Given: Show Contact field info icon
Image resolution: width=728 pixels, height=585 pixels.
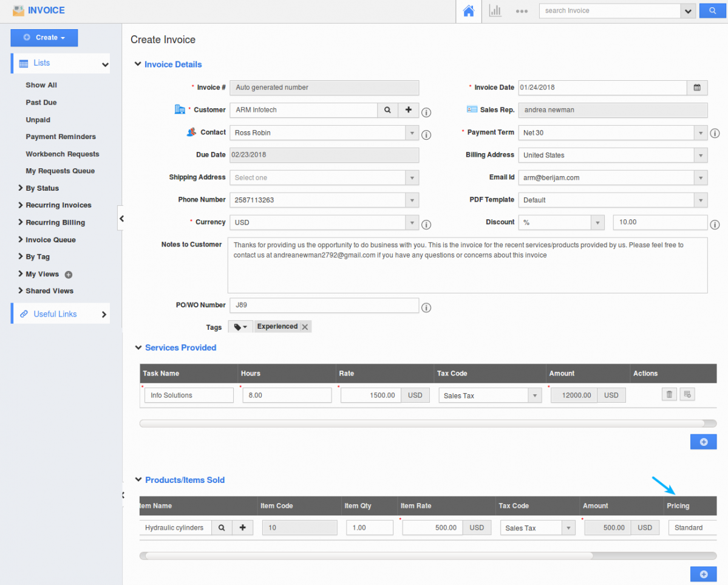Looking at the screenshot, I should [x=426, y=135].
